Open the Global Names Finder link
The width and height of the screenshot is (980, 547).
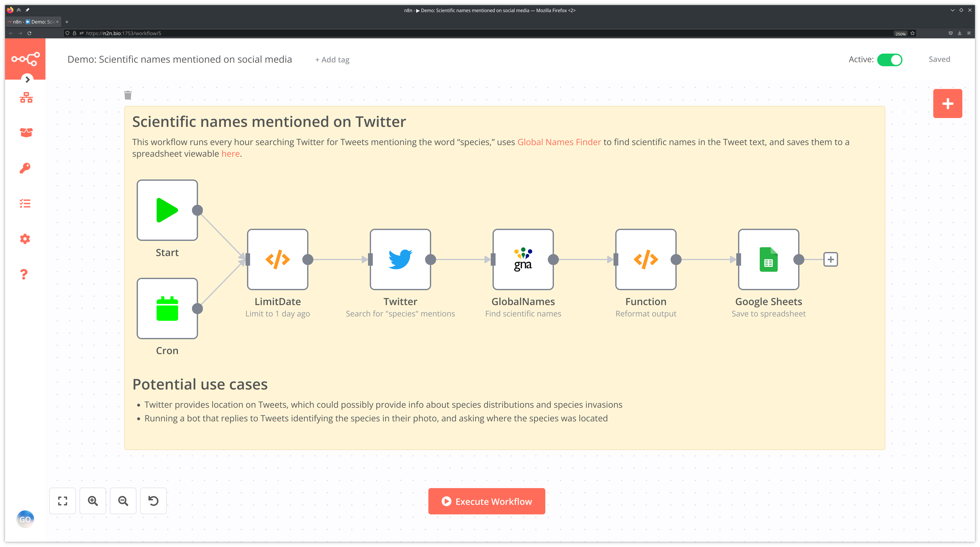(559, 142)
